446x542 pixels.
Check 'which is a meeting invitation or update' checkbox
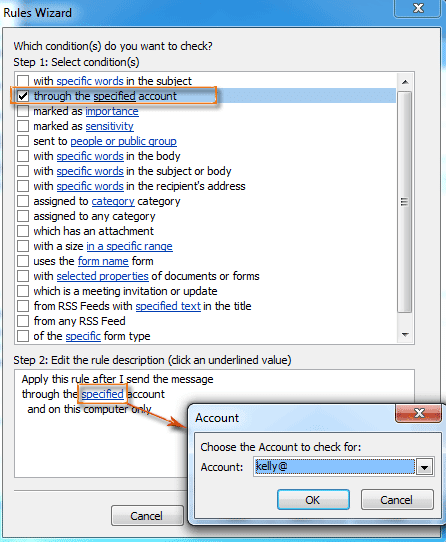[23, 291]
